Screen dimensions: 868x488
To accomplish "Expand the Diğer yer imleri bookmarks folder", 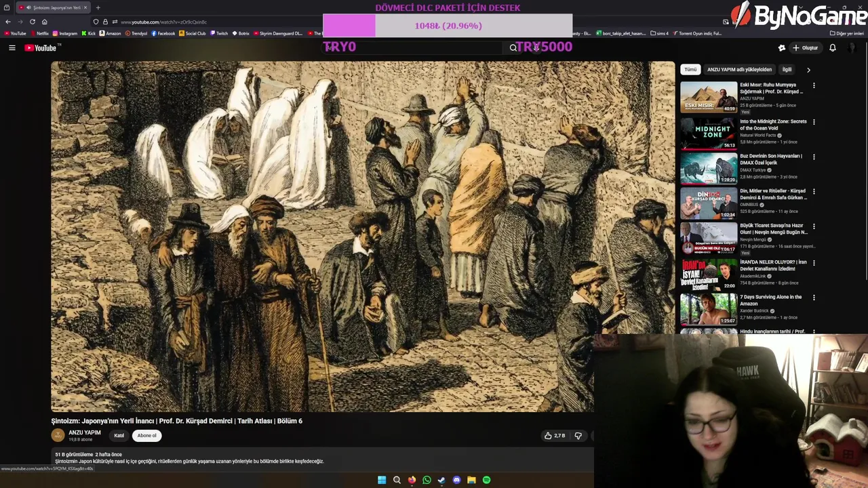I will 846,33.
